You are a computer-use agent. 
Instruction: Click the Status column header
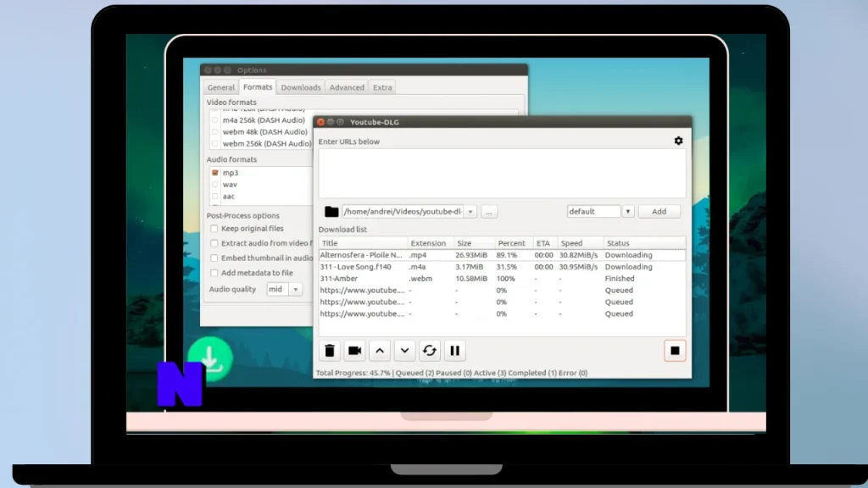point(644,243)
